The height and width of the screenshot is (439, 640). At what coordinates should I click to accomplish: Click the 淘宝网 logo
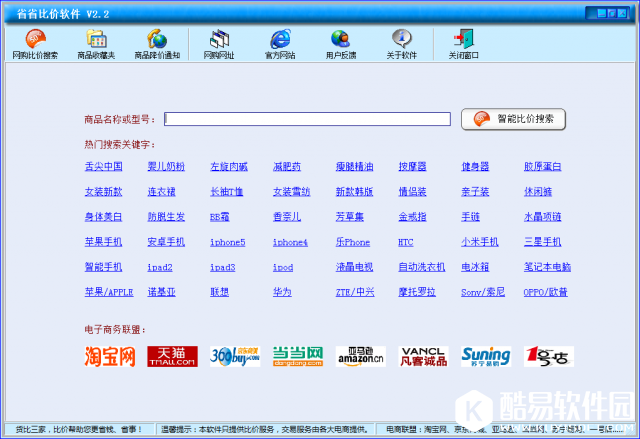tap(110, 357)
